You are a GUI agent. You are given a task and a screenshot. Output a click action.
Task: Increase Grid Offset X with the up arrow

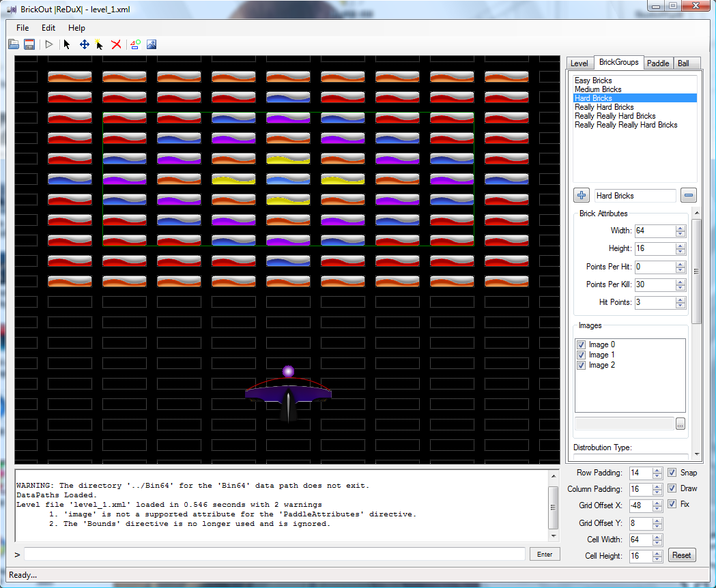tap(657, 503)
